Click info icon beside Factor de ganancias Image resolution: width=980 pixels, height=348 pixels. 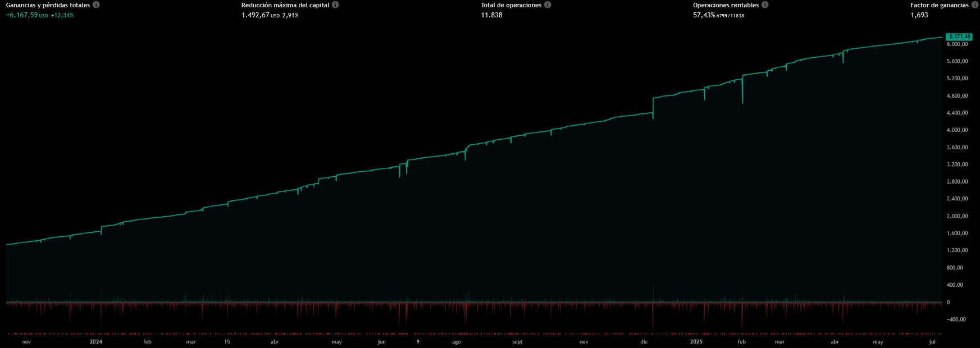(974, 5)
